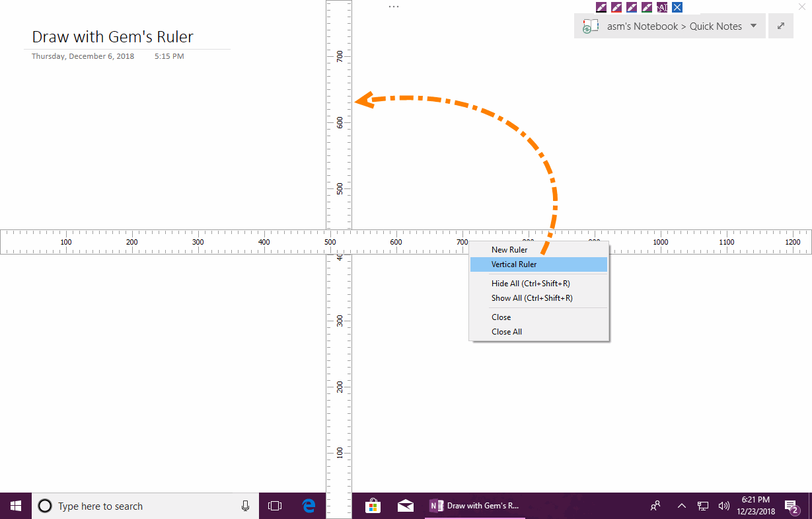Click the date Thursday, December 6, 2018
Image resolution: width=812 pixels, height=519 pixels.
coord(83,56)
